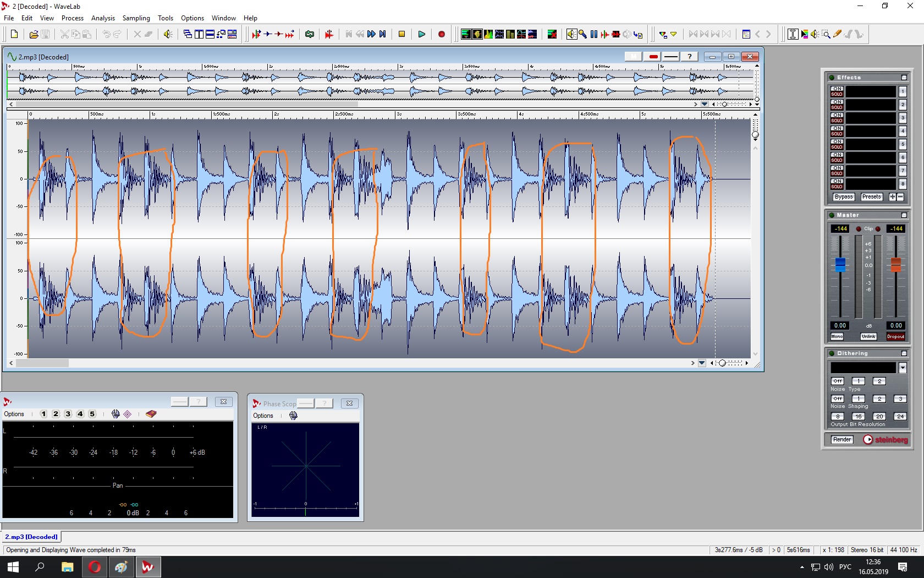Click the Bypass button in Effects
This screenshot has width=924, height=578.
click(x=843, y=197)
